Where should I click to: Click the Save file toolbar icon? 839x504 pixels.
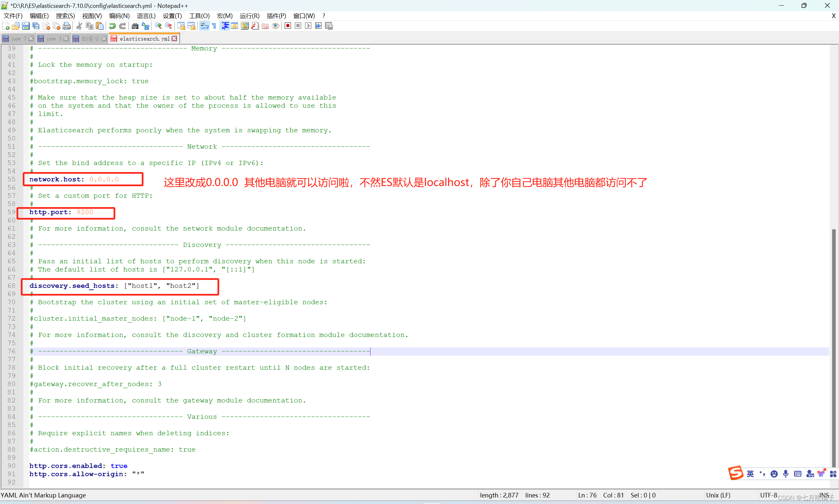[x=26, y=26]
